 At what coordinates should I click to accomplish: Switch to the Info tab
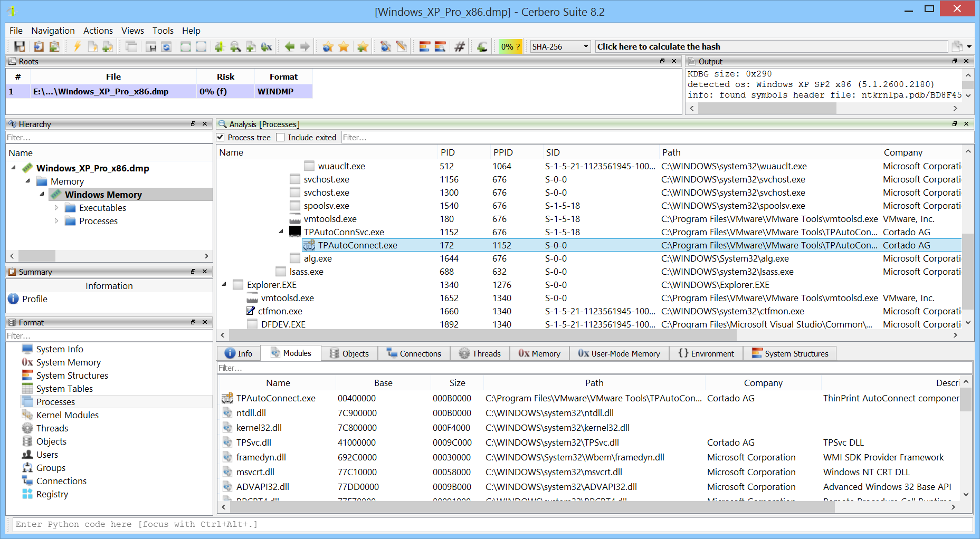click(239, 353)
